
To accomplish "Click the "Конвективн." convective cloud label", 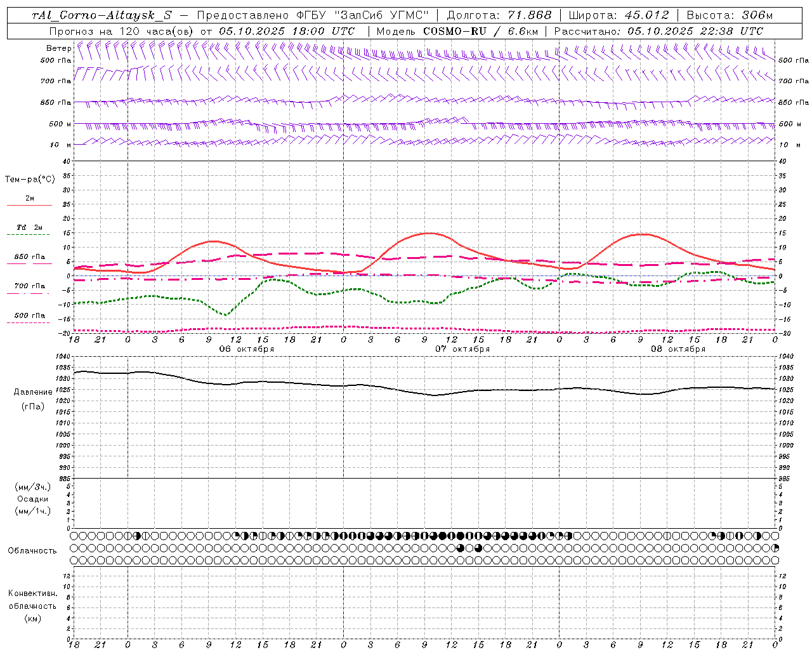I will (x=32, y=594).
